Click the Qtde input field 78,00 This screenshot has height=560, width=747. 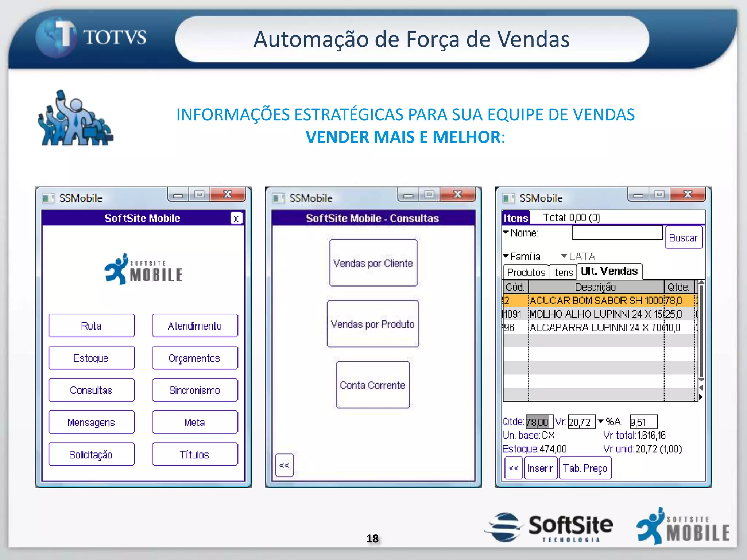pos(539,422)
